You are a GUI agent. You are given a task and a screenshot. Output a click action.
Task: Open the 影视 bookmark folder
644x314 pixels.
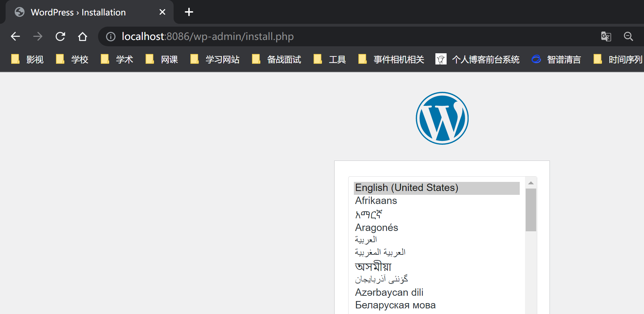click(28, 60)
